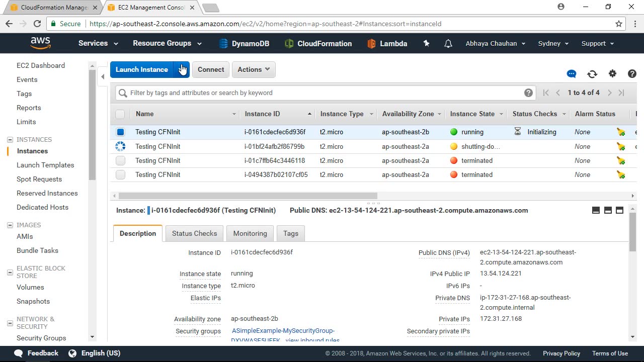This screenshot has height=362, width=644.
Task: Open the Lambda shortcut
Action: (x=387, y=44)
